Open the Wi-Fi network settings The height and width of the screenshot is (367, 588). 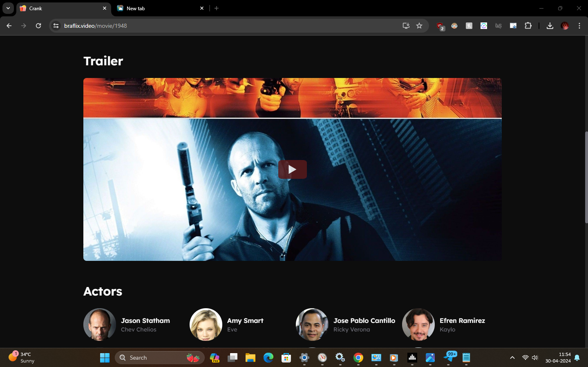525,358
